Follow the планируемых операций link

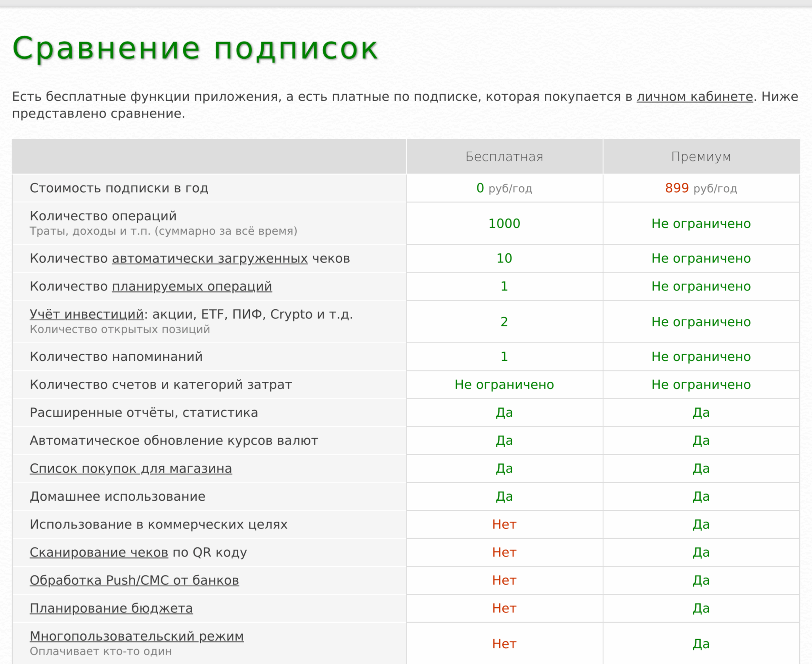click(x=192, y=286)
